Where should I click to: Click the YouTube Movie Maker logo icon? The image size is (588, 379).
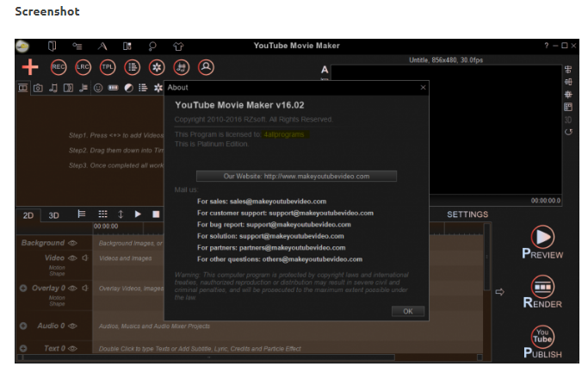(x=22, y=47)
